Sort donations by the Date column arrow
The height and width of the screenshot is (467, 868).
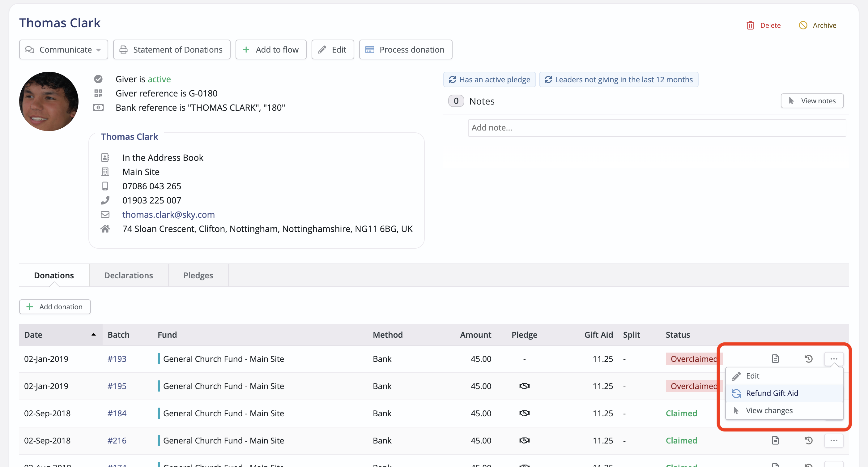click(x=93, y=335)
